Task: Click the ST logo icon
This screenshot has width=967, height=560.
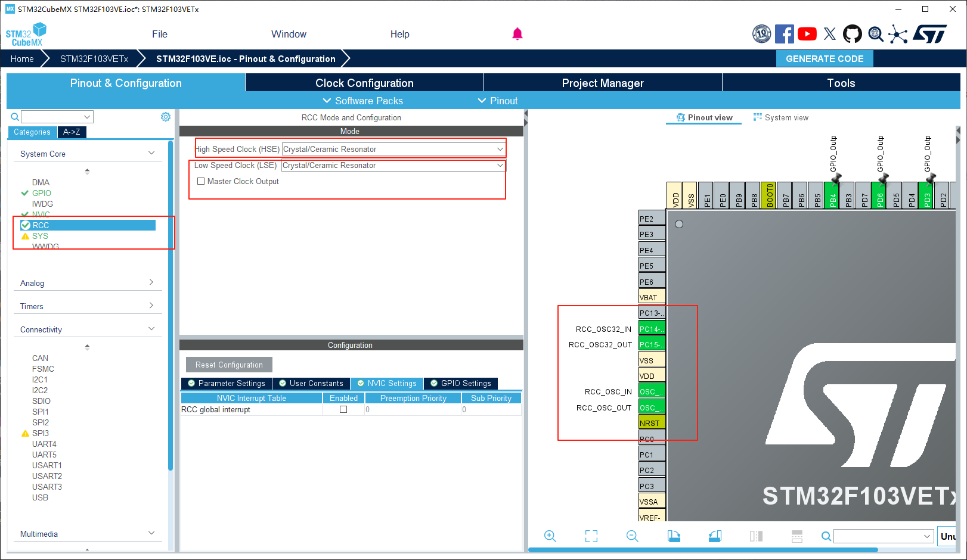Action: pyautogui.click(x=929, y=34)
